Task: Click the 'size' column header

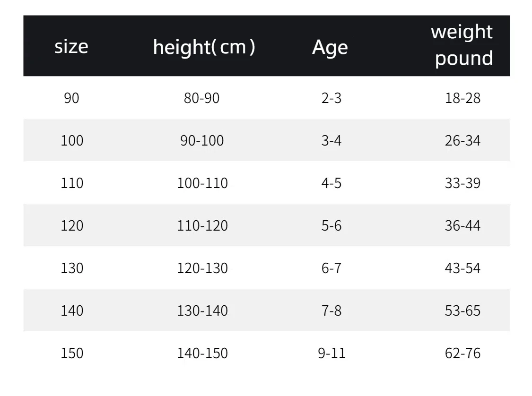Action: coord(71,46)
